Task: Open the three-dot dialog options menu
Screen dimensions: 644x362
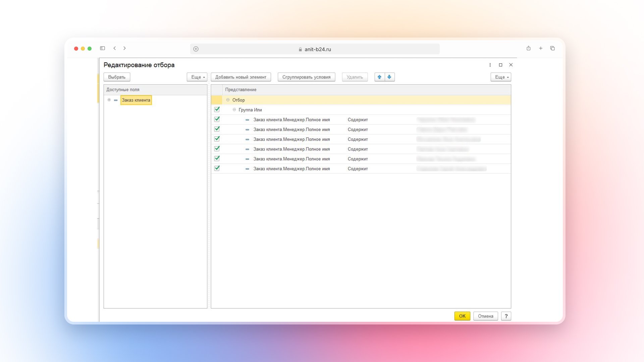Action: (x=490, y=65)
